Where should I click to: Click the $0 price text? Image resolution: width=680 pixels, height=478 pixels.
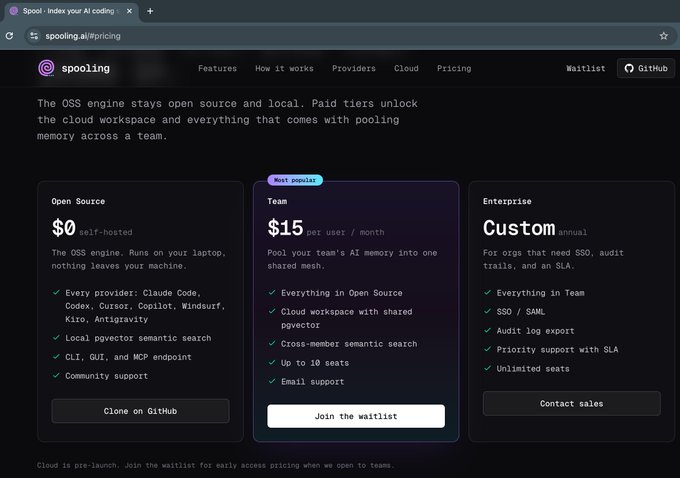point(64,228)
